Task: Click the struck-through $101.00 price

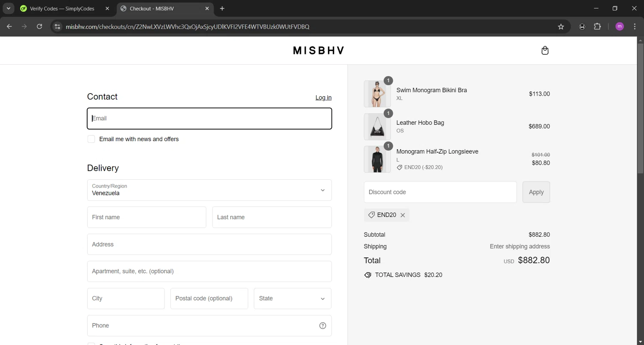Action: [541, 155]
